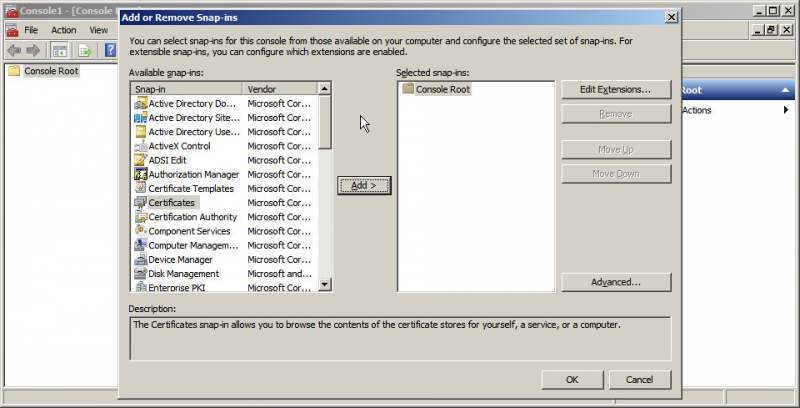Click the Certification Authority snap-in icon
The width and height of the screenshot is (800, 408).
coord(140,217)
